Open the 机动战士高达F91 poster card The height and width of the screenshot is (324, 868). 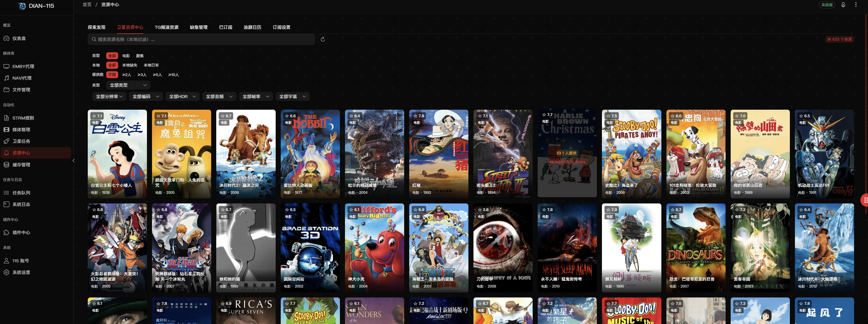coord(824,154)
